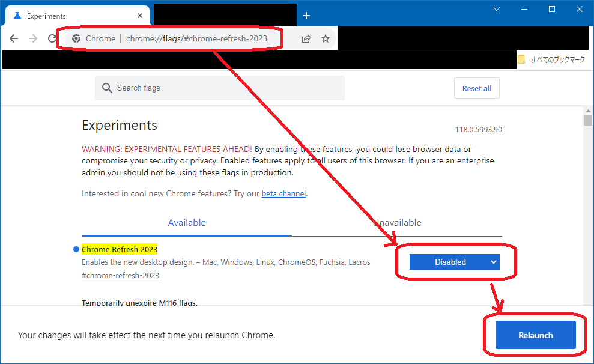Screen dimensions: 594x364
Task: Maximize the Chrome window
Action: coord(552,9)
